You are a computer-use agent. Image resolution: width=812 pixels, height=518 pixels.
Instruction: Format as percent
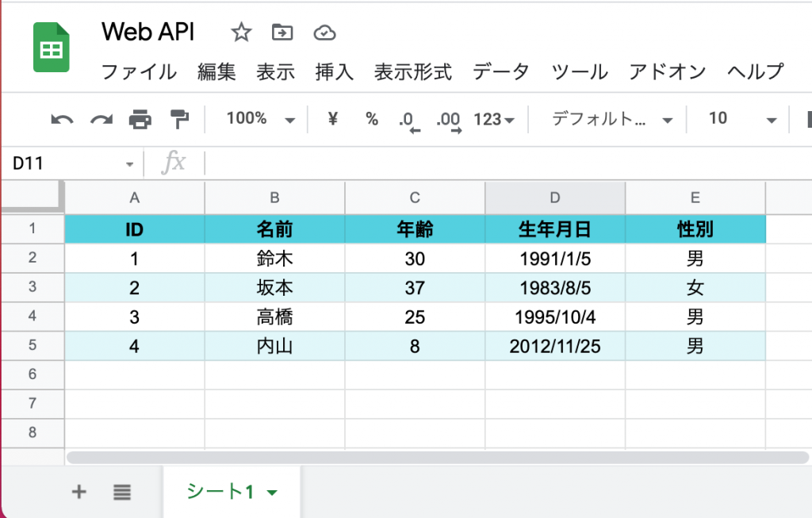[372, 119]
